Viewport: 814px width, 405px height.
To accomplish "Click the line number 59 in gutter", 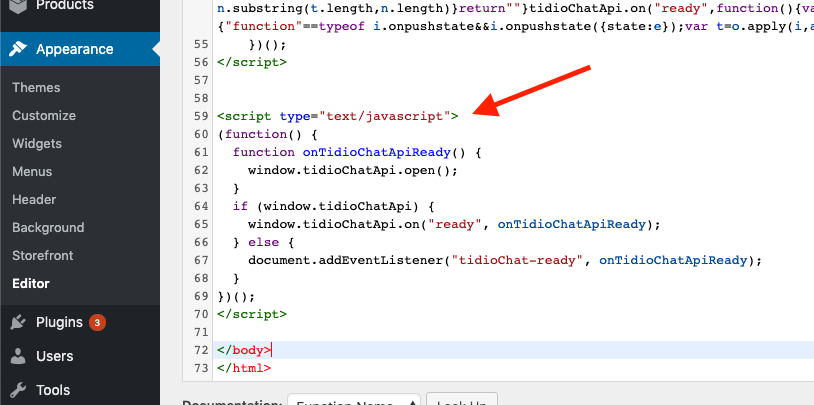I will point(200,116).
